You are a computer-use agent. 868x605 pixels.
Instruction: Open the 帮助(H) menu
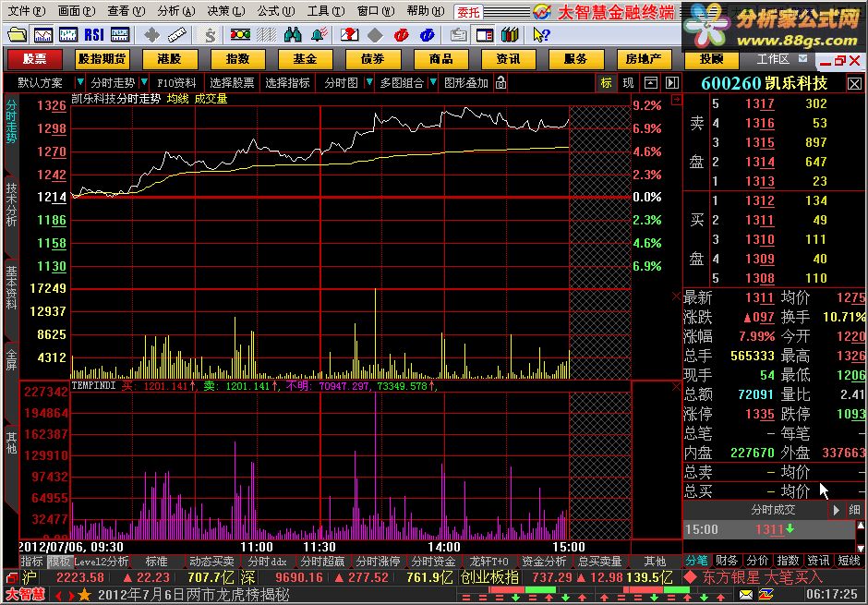426,11
